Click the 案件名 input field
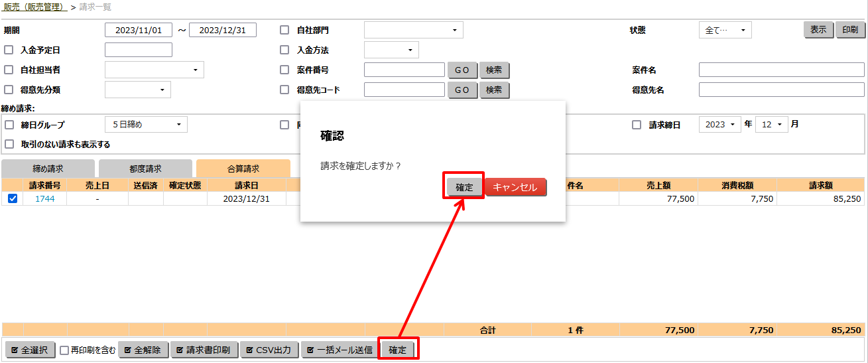 (x=781, y=70)
